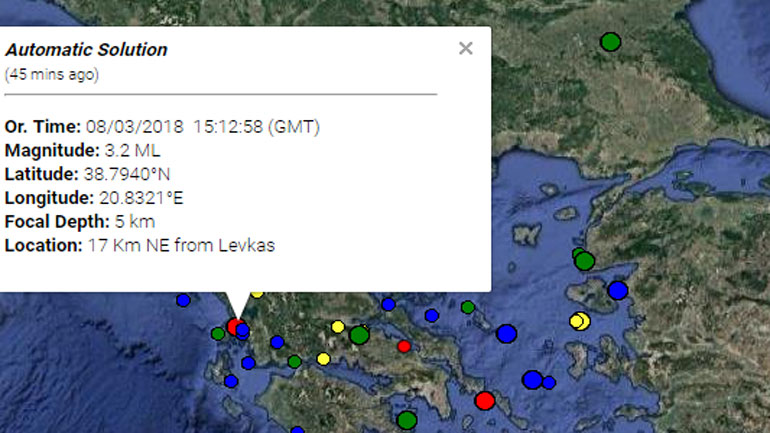Screen dimensions: 770x433
Task: Open the large blue marker beside the smaller blue one in the Aegean
Action: [x=532, y=379]
